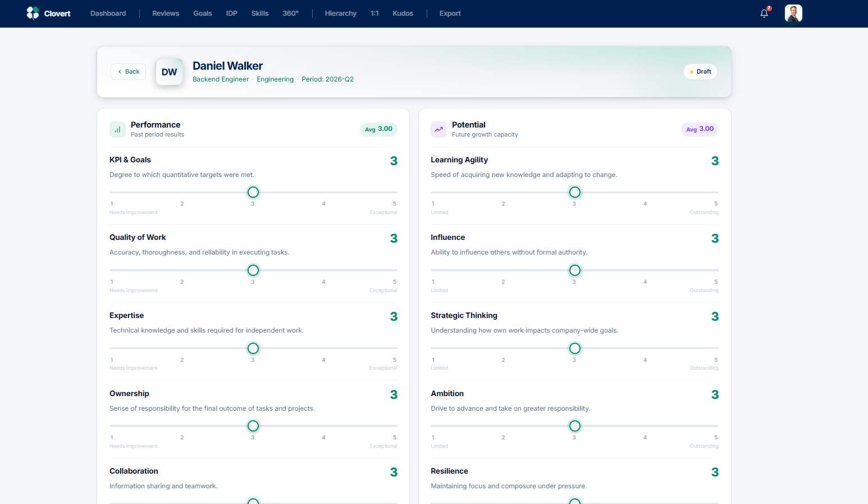The width and height of the screenshot is (868, 504).
Task: Click the Daniel Walker name heading
Action: [x=227, y=66]
